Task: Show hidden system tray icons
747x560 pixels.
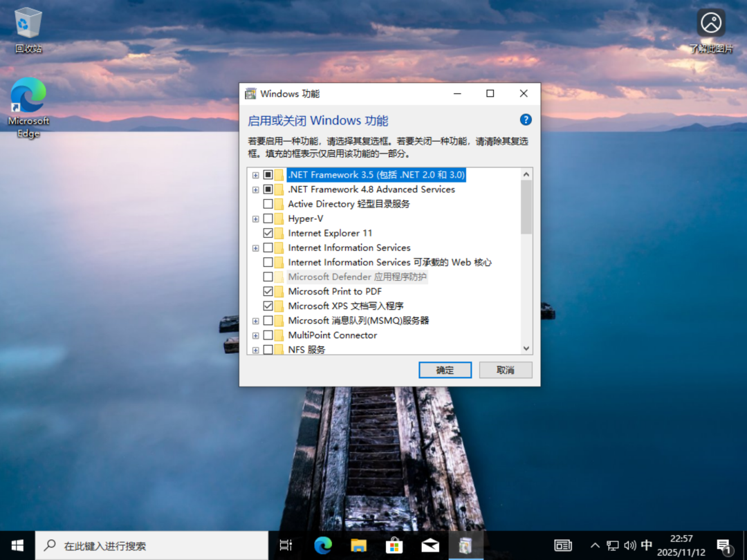Action: click(595, 545)
